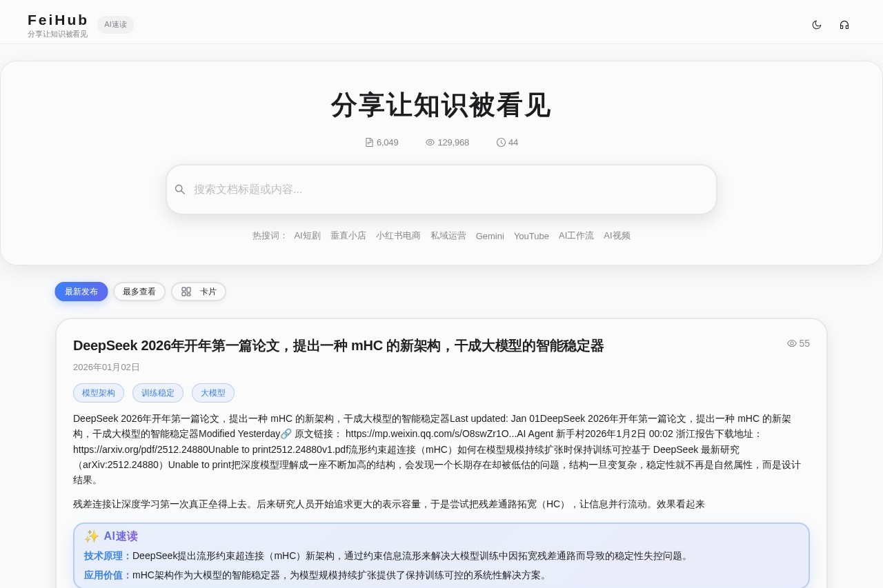Viewport: 883px width, 588px height.
Task: Select hot keyword 垂直小店
Action: coord(348,236)
